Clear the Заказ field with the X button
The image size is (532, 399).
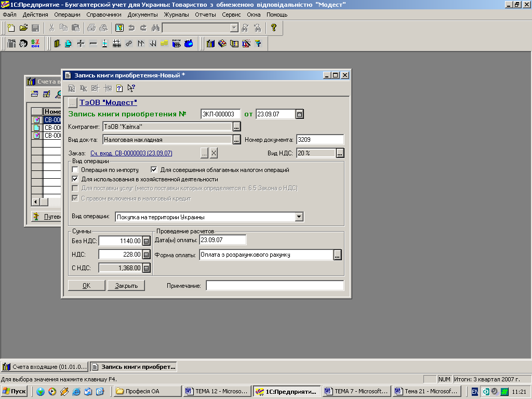pos(214,153)
